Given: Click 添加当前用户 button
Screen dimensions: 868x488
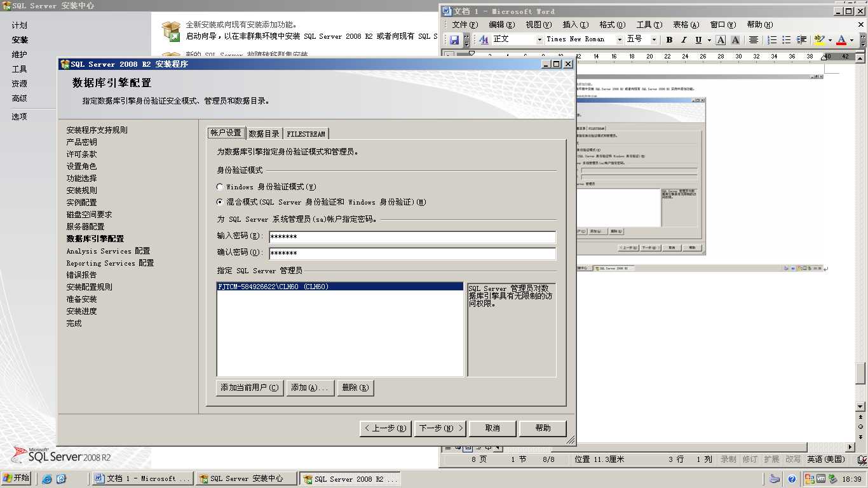Looking at the screenshot, I should tap(250, 388).
